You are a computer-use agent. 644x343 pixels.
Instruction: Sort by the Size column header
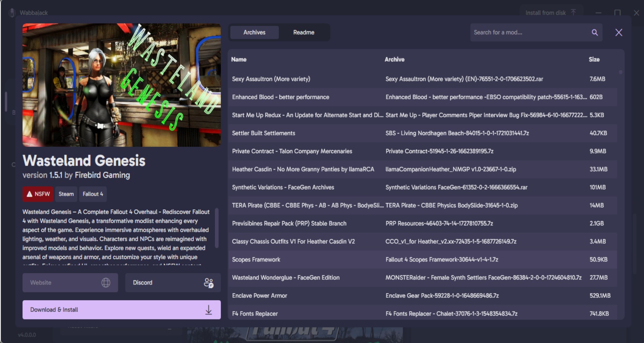tap(594, 59)
